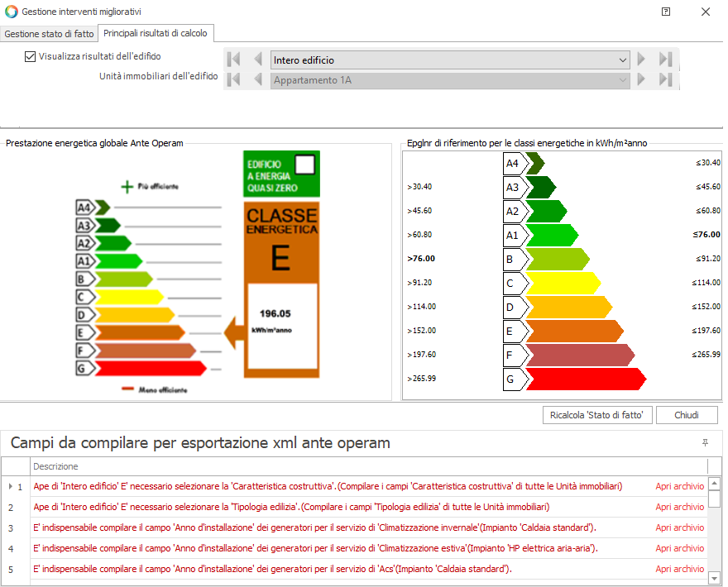The height and width of the screenshot is (587, 728).
Task: Toggle the Edificio a energia quasi zero box
Action: click(306, 164)
